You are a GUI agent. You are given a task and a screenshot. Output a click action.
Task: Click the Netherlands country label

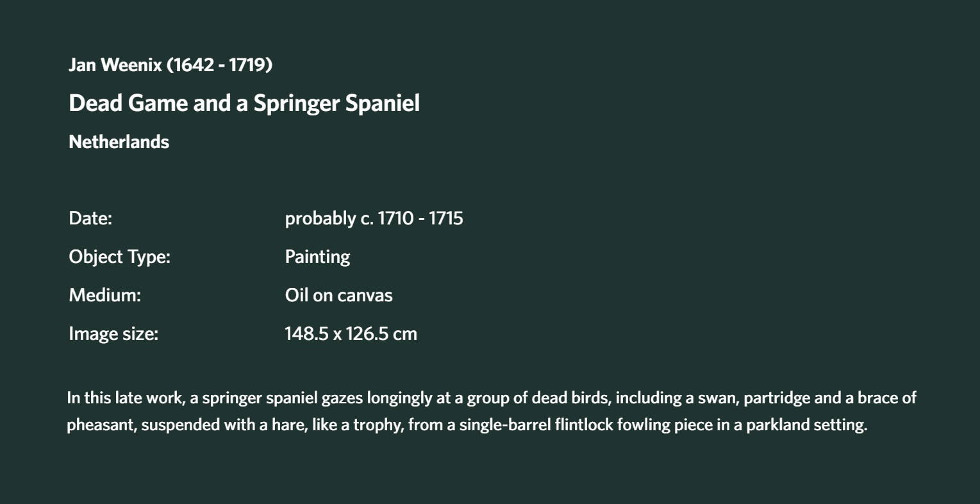click(119, 142)
